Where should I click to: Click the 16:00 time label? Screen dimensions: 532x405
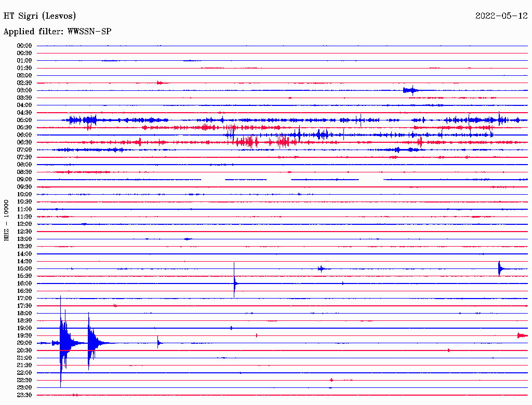[x=24, y=283]
